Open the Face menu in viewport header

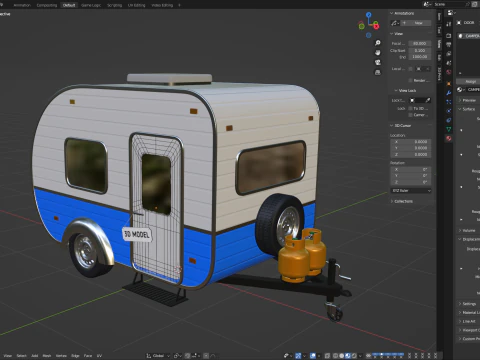point(88,356)
